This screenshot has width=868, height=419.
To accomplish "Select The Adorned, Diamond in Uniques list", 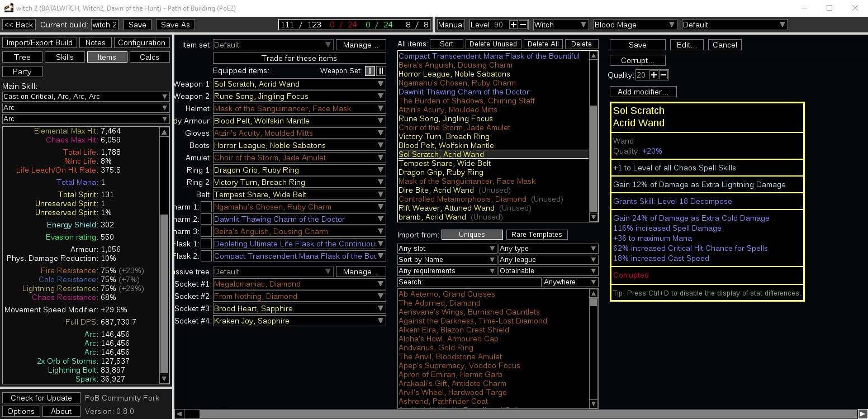I will [x=439, y=303].
